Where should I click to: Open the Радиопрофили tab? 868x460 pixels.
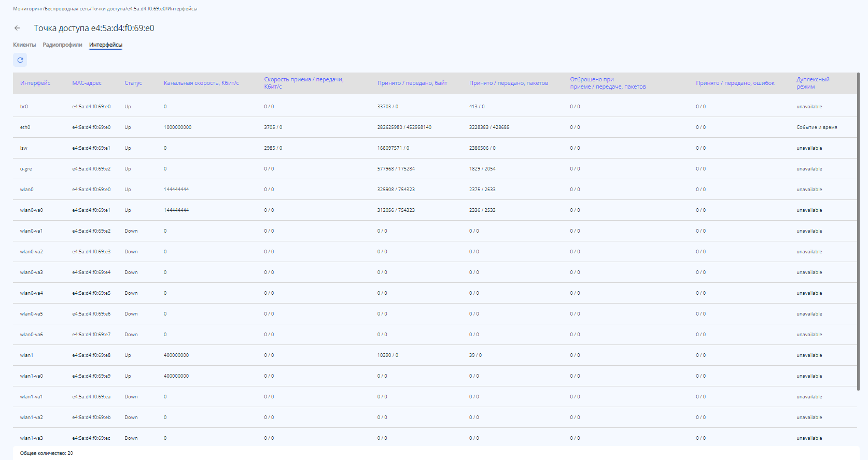click(x=62, y=45)
